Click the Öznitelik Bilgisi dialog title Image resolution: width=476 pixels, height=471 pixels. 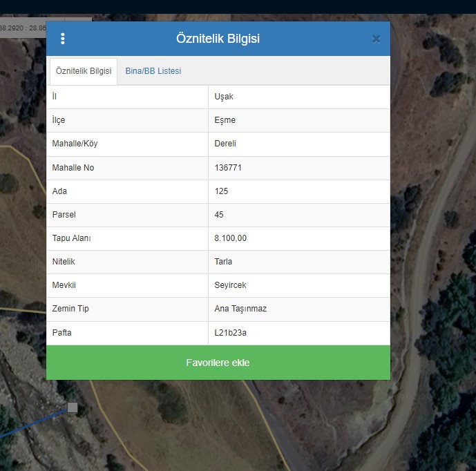click(218, 39)
